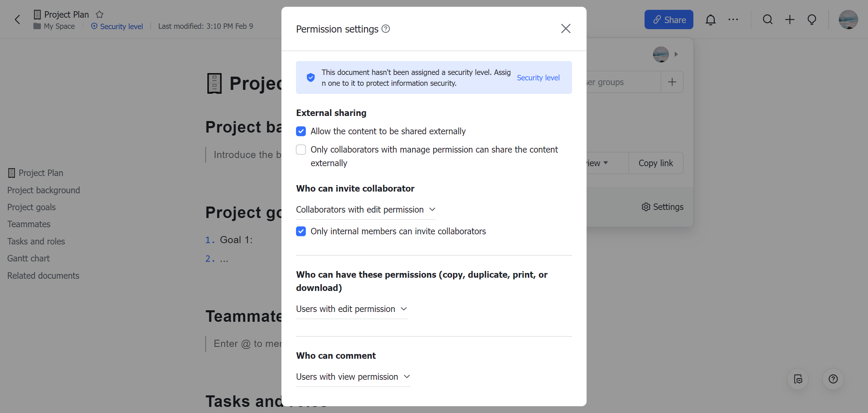868x413 pixels.
Task: Click the notification bell icon
Action: tap(711, 19)
